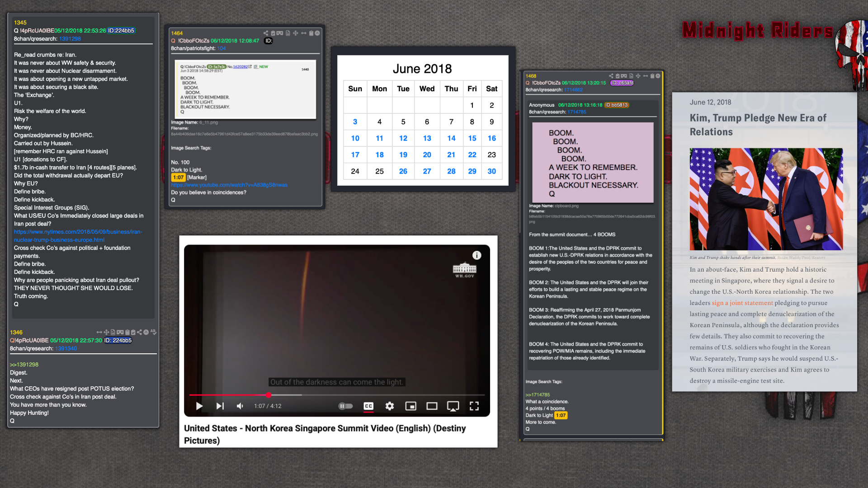Cast the video with the AirPlay icon
Viewport: 868px width, 488px height.
click(453, 406)
